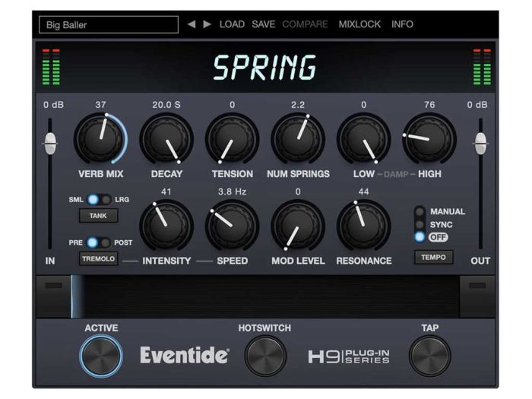This screenshot has width=532, height=399.
Task: Open the LOAD preset menu
Action: [x=232, y=24]
